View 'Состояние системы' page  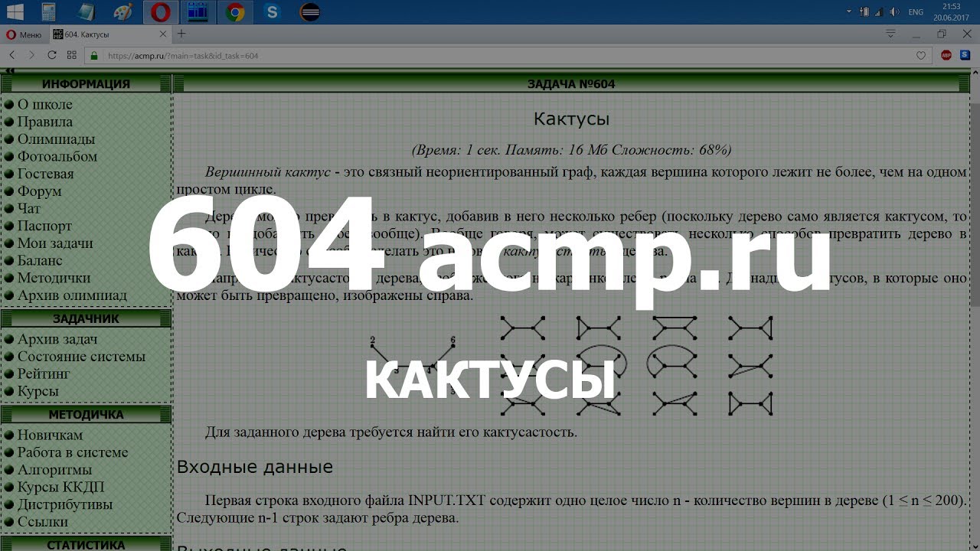click(82, 357)
